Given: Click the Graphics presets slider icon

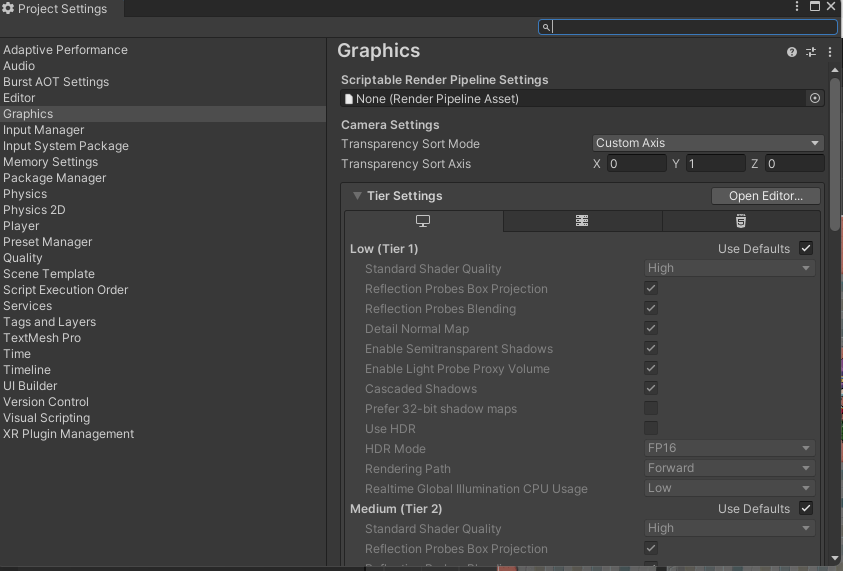Looking at the screenshot, I should (811, 52).
